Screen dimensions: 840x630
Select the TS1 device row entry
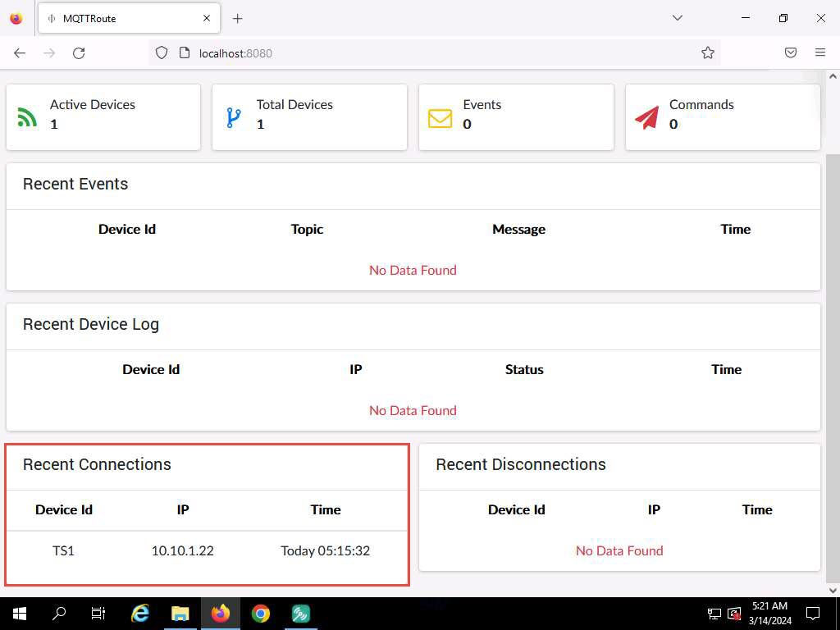pos(207,550)
